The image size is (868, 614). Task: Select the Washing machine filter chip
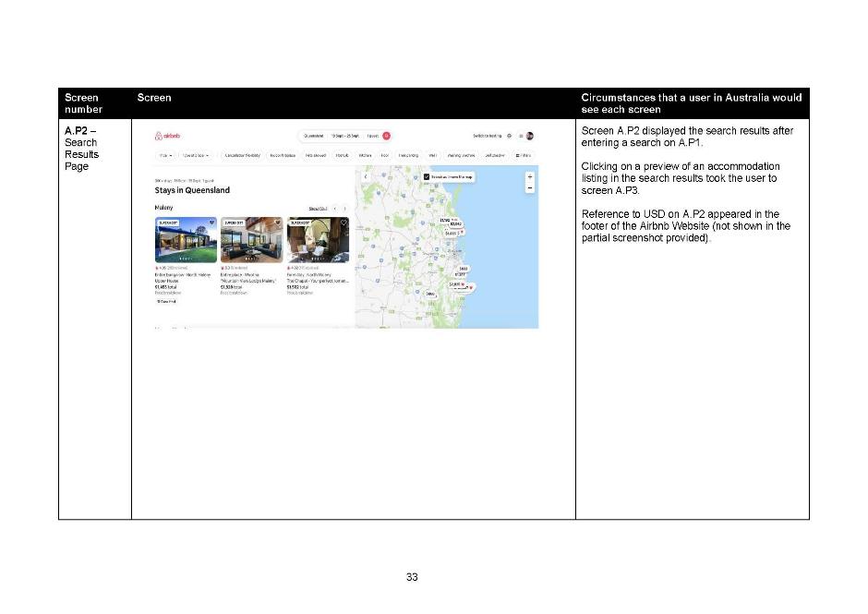tap(461, 155)
